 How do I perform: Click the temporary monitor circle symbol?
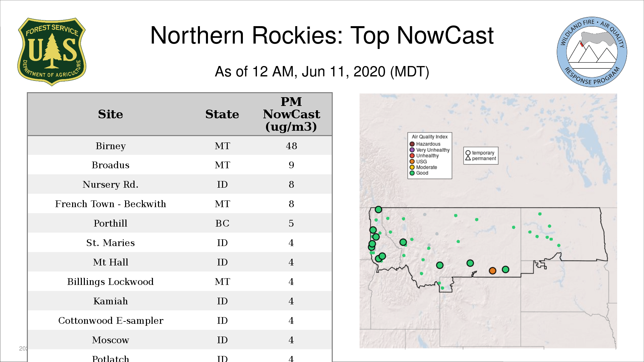pos(468,153)
